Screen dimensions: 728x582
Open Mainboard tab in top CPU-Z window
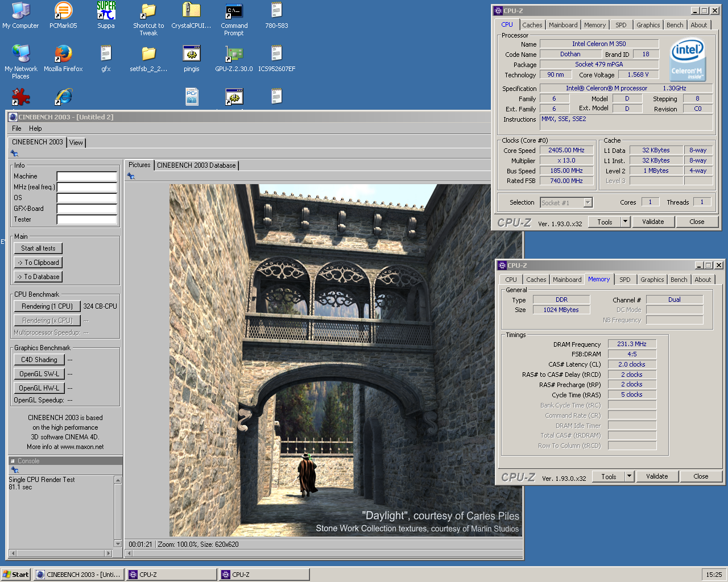tap(563, 25)
